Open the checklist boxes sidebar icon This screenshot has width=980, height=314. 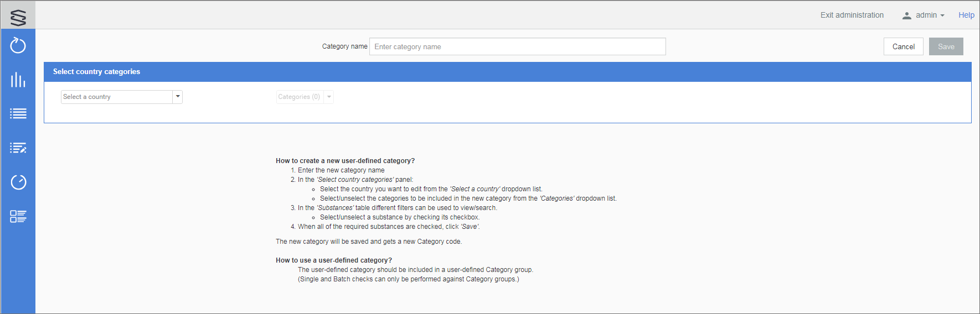(18, 216)
